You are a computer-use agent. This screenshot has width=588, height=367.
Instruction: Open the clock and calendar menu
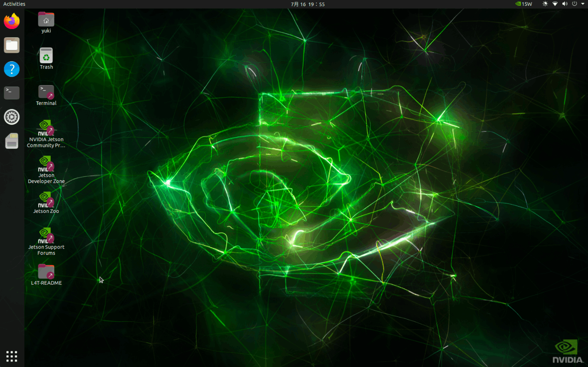click(x=307, y=4)
